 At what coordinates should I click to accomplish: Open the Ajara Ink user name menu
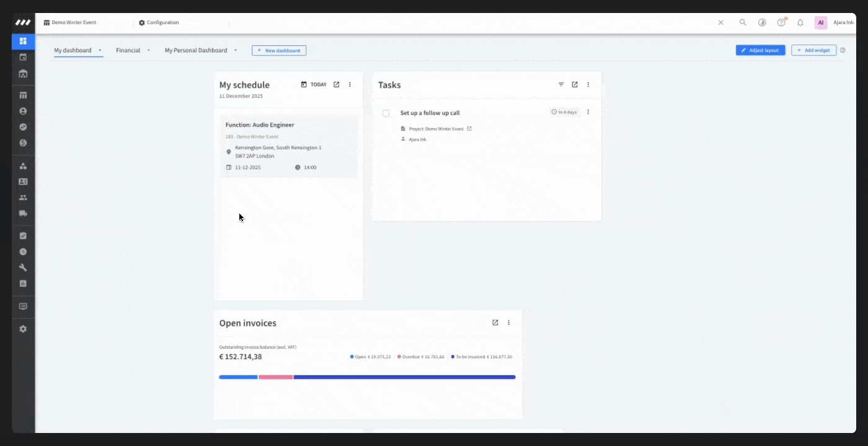coord(843,22)
